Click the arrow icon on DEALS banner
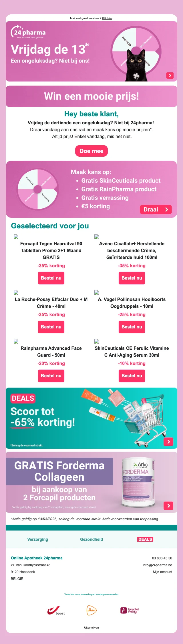 click(168, 442)
